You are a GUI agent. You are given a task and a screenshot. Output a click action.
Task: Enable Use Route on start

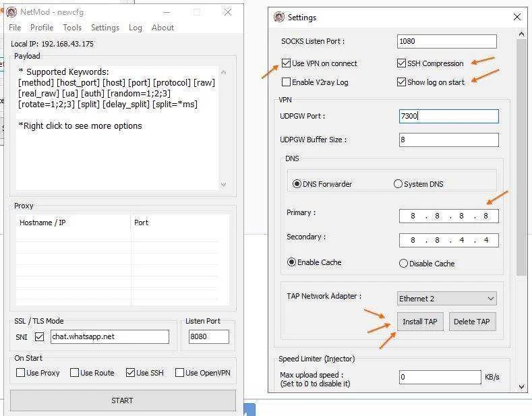[74, 373]
